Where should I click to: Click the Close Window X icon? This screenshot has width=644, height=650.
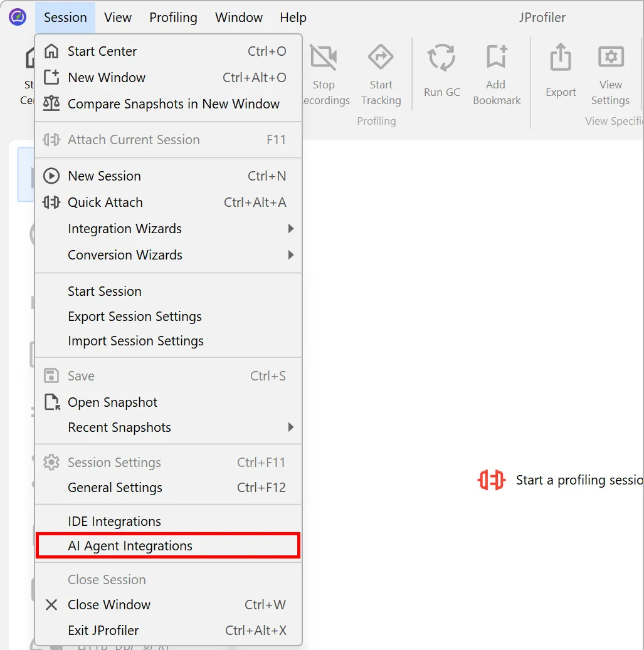(51, 605)
